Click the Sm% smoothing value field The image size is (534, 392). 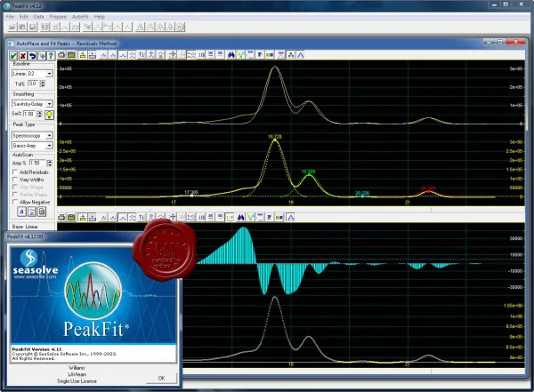pyautogui.click(x=29, y=114)
